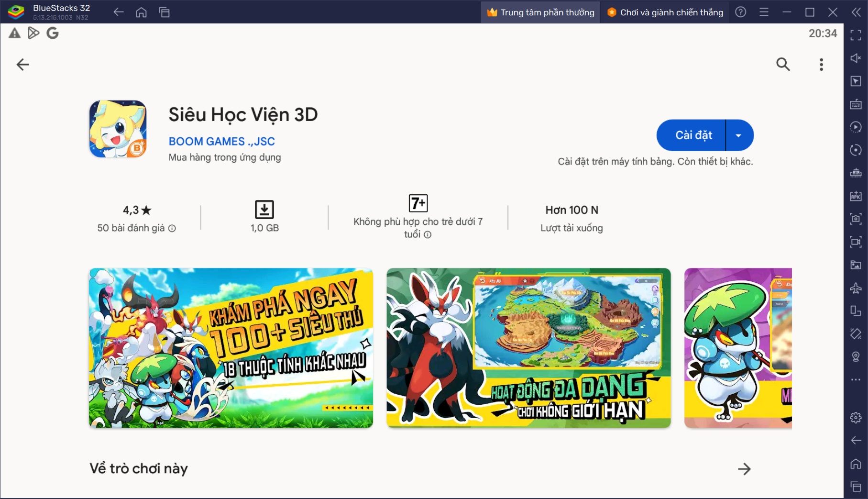The image size is (868, 499).
Task: Collapse the sidebar with double chevron
Action: click(856, 12)
